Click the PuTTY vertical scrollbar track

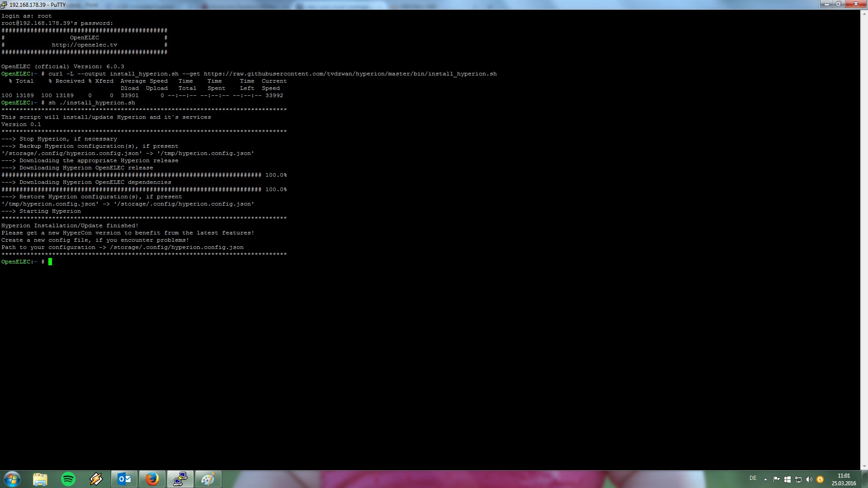tap(864, 240)
